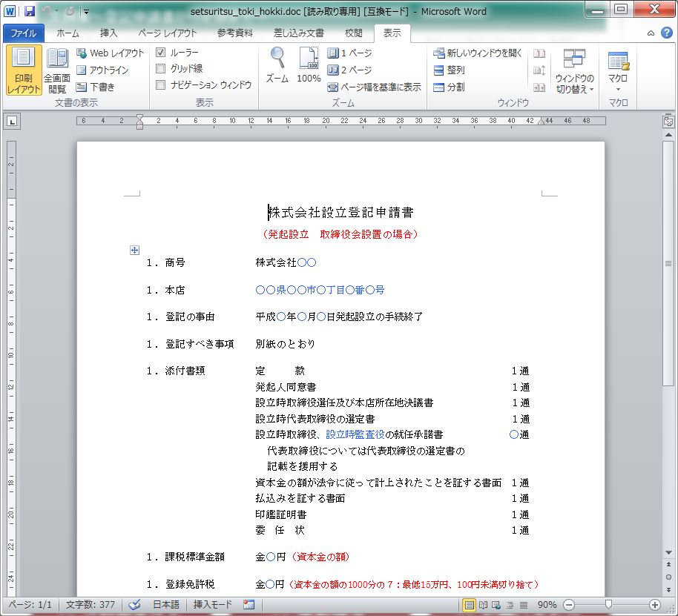Click the ページ: 1/1 status indicator
Image resolution: width=678 pixels, height=616 pixels.
click(x=30, y=605)
